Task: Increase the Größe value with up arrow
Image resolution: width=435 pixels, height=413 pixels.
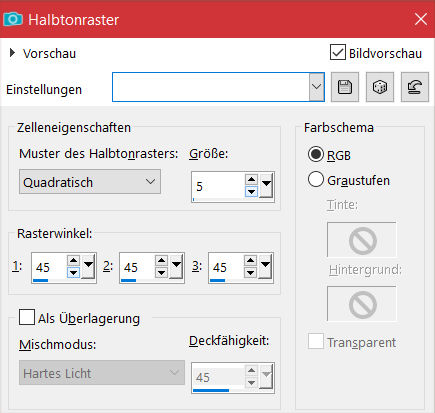Action: (x=251, y=180)
